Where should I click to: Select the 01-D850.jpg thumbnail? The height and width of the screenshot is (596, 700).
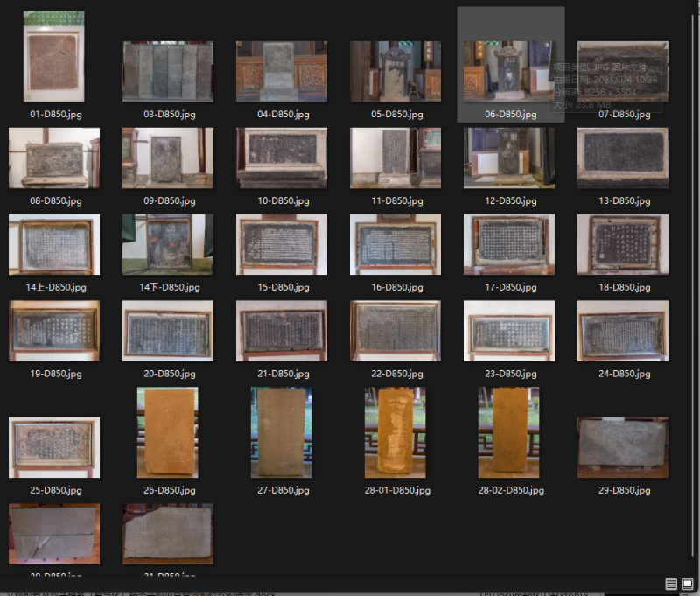[x=53, y=57]
